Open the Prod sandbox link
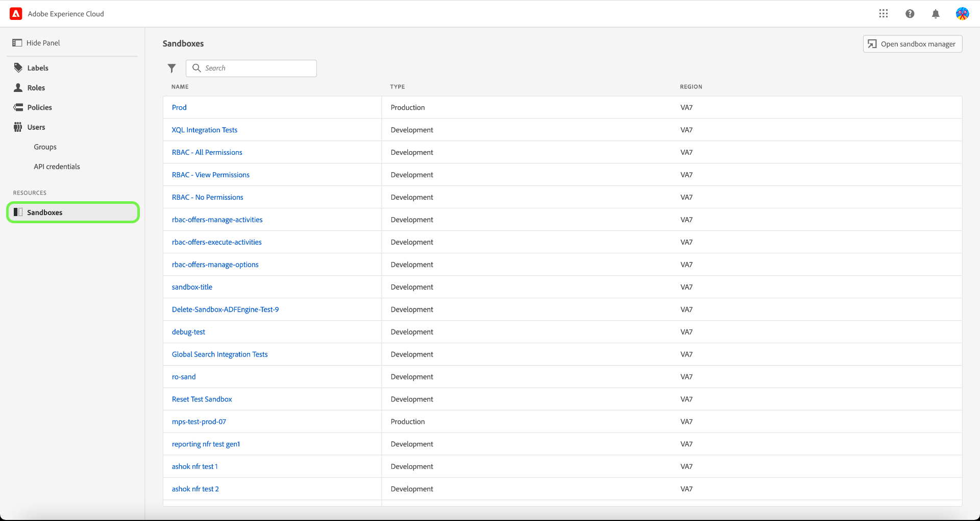 (x=179, y=107)
